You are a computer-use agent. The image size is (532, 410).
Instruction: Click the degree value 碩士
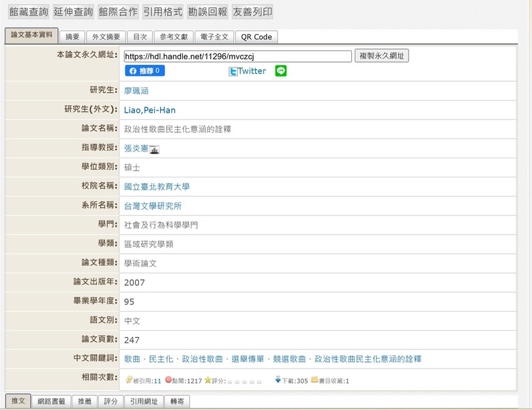(x=132, y=168)
